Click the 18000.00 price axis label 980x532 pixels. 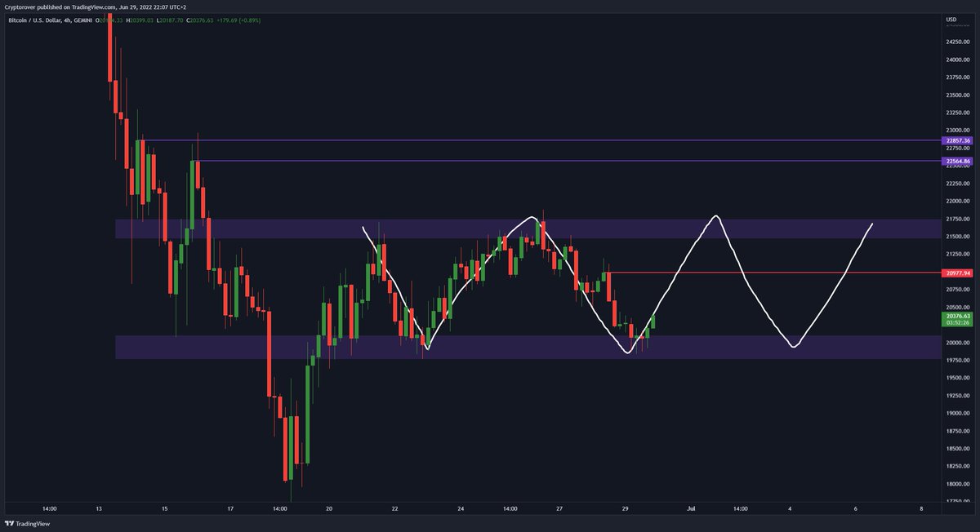[957, 484]
